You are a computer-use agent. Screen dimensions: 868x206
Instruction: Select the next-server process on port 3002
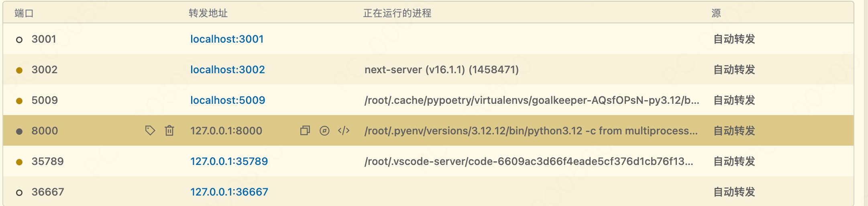tap(441, 70)
